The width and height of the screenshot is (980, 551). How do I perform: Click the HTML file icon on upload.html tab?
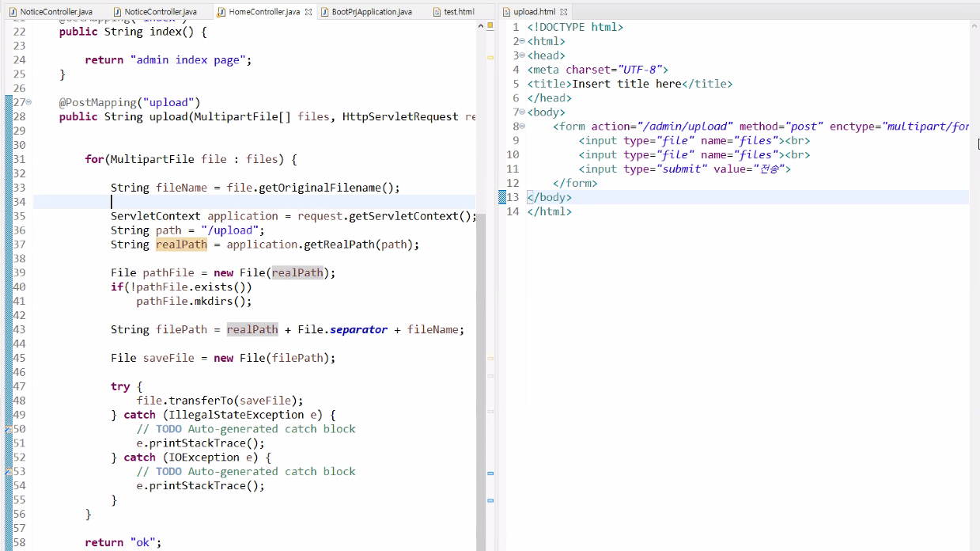[x=507, y=12]
